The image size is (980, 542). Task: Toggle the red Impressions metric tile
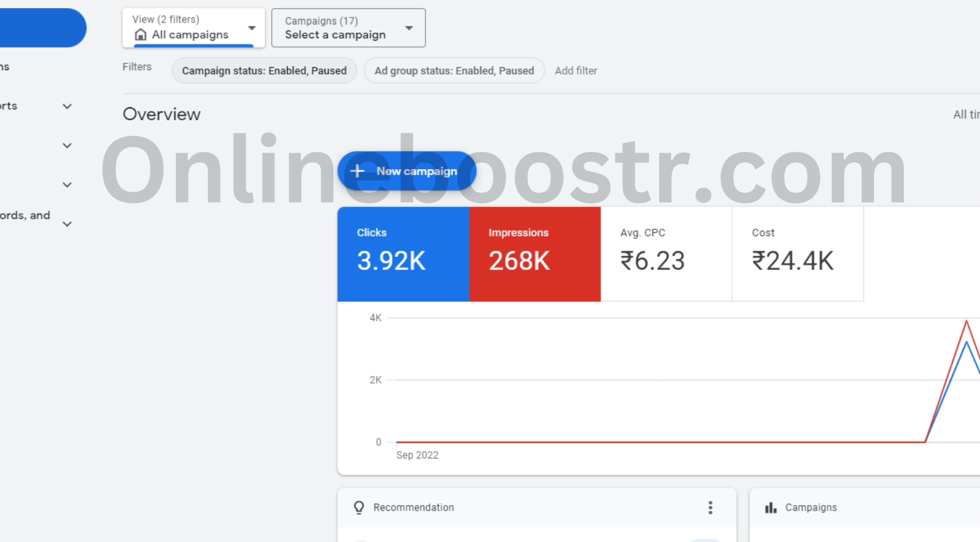[534, 254]
